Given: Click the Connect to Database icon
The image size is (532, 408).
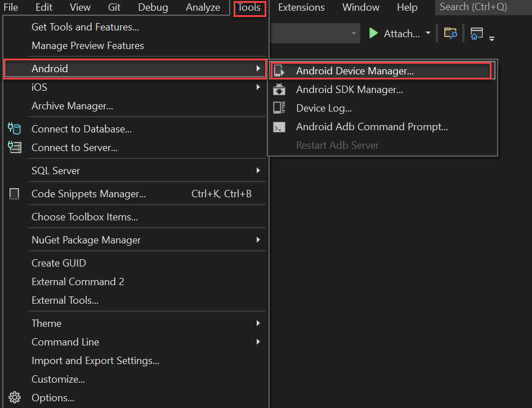Looking at the screenshot, I should tap(14, 128).
